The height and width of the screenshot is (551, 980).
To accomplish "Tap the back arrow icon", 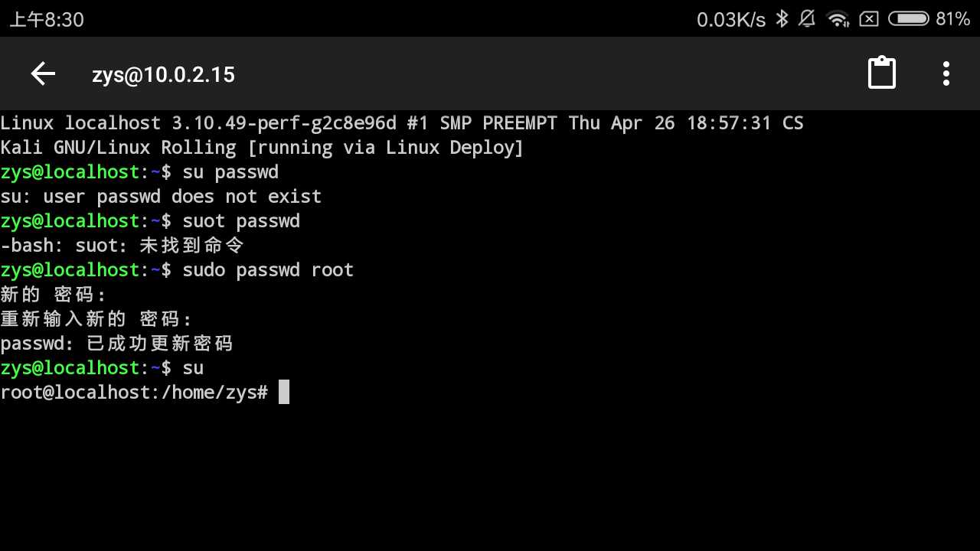I will (43, 74).
